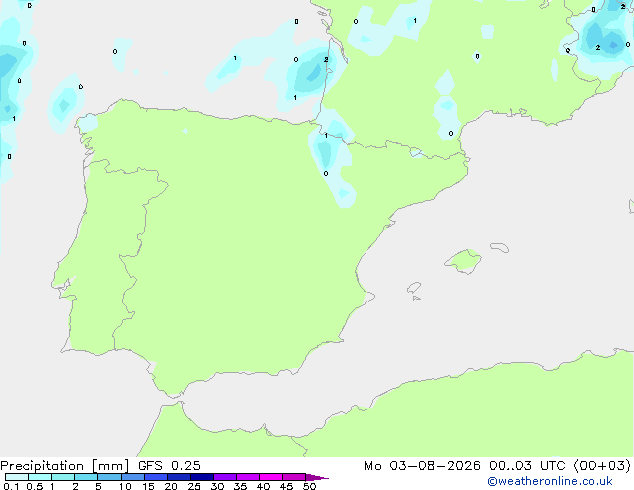Click the '45' legend scale label

(x=286, y=486)
